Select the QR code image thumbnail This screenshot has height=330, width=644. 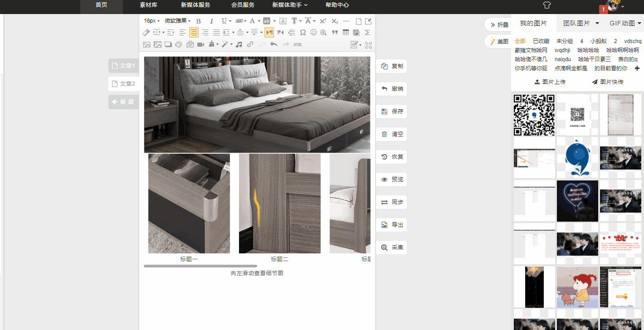coord(534,115)
